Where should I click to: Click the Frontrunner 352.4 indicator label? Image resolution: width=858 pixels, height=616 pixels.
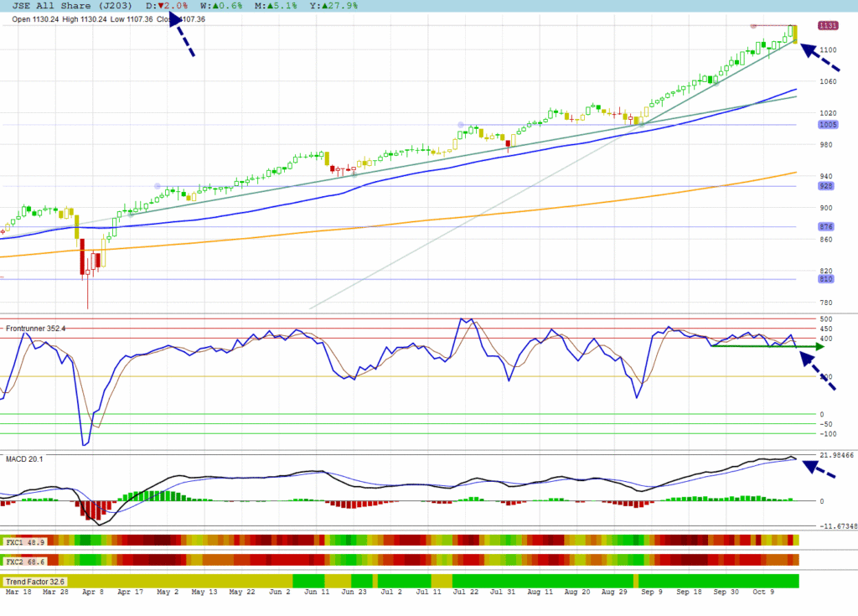coord(36,329)
